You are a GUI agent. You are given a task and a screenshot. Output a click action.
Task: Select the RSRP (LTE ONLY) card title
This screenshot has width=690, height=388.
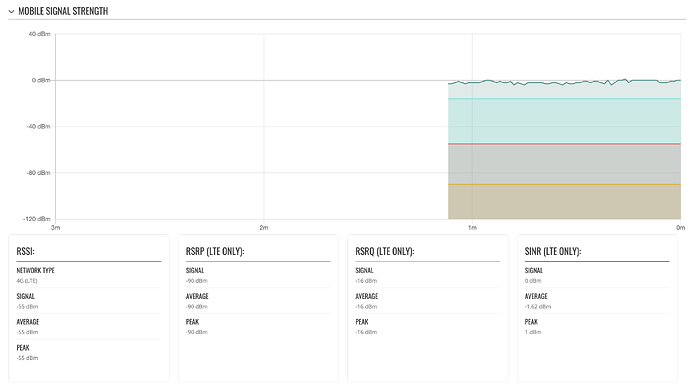point(215,251)
